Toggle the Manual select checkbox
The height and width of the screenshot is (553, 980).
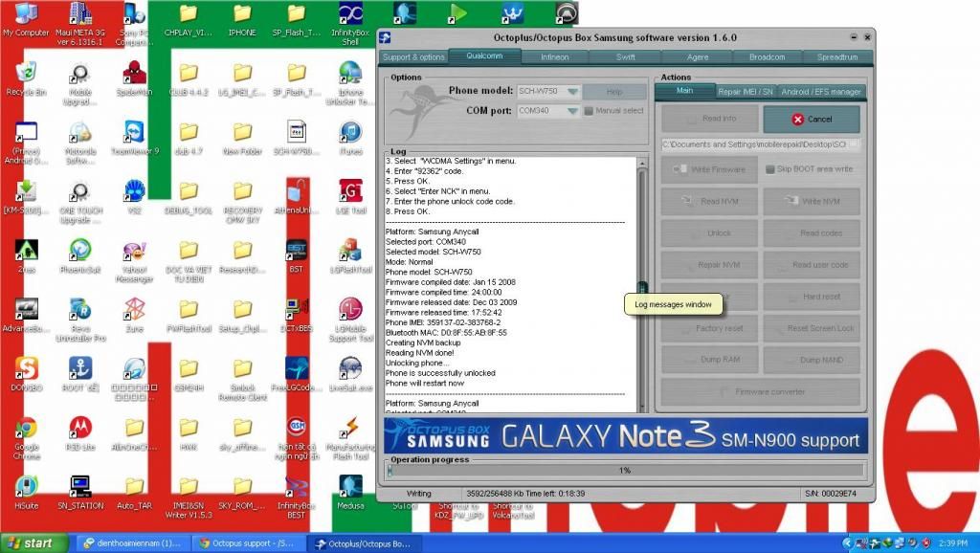click(x=589, y=111)
